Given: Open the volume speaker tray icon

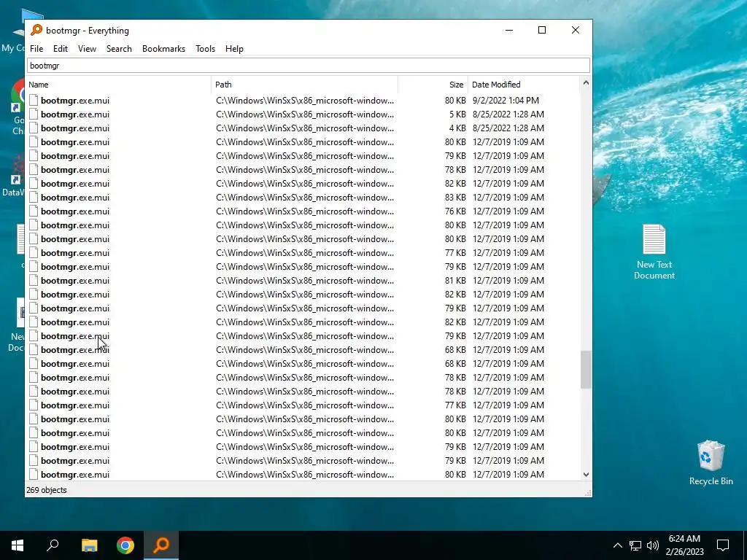Looking at the screenshot, I should [x=653, y=545].
